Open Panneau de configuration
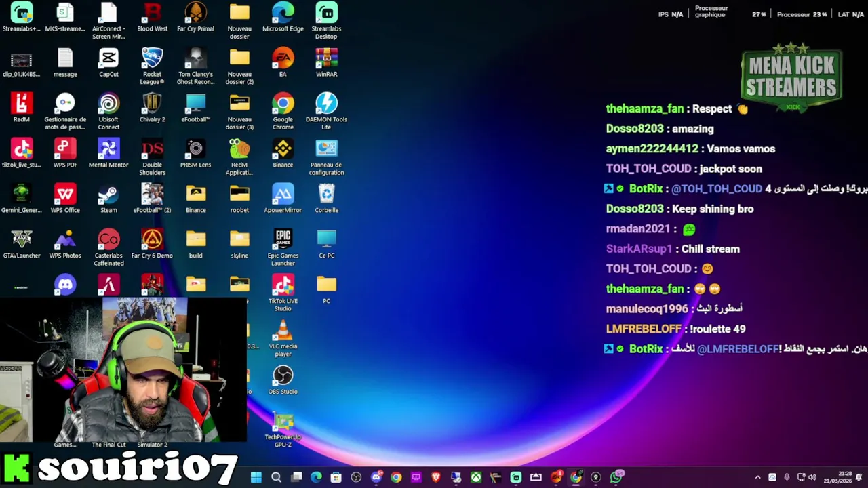This screenshot has width=868, height=488. 326,157
